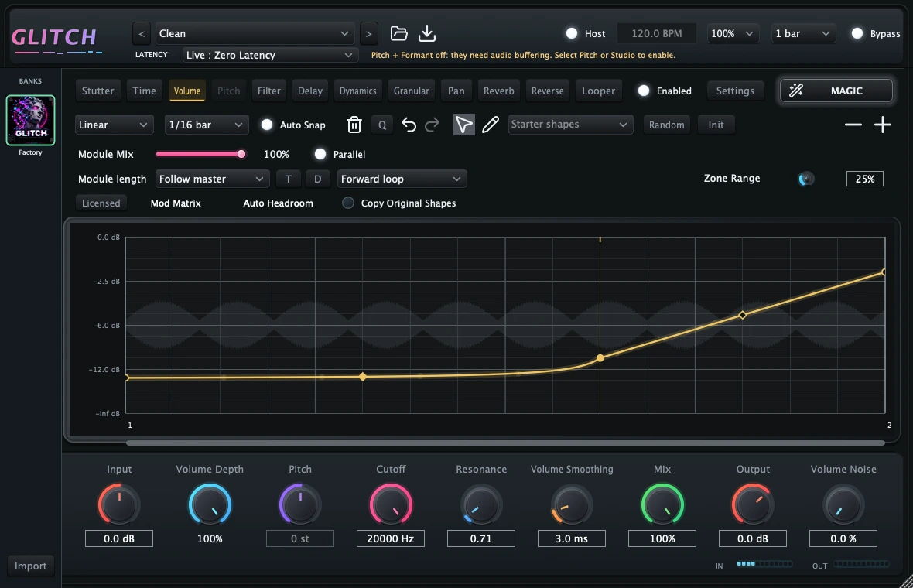Switch to the Time tab
The image size is (913, 588).
point(145,91)
